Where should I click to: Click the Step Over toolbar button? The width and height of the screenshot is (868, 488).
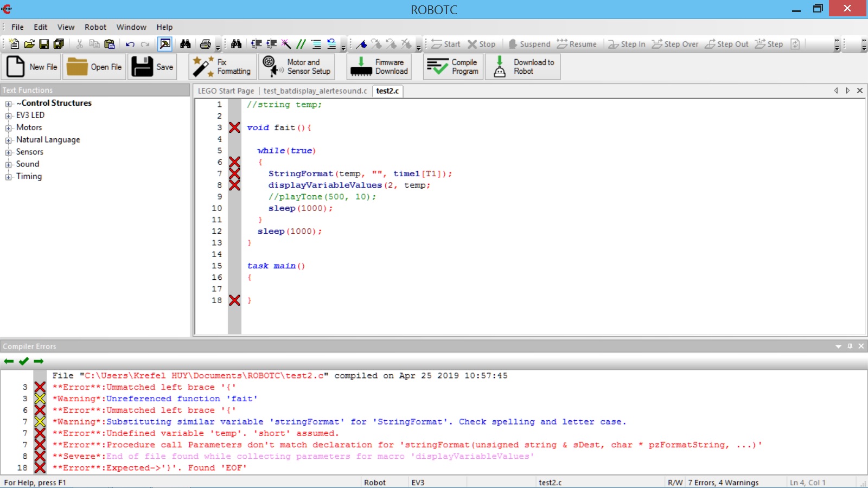click(x=675, y=44)
